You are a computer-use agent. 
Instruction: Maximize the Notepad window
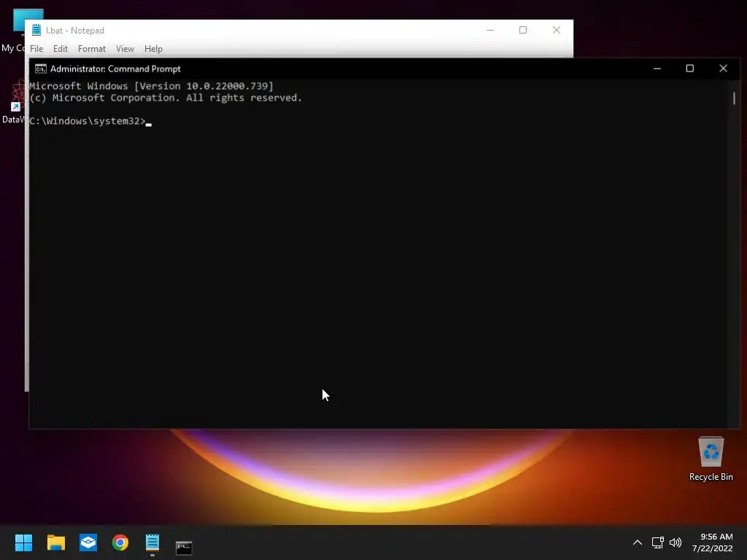(522, 30)
